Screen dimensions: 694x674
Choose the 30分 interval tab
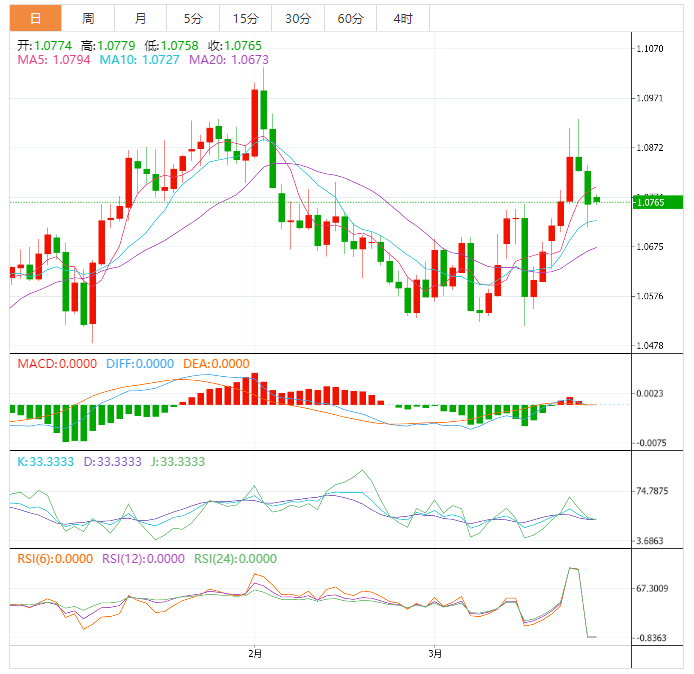tap(297, 18)
